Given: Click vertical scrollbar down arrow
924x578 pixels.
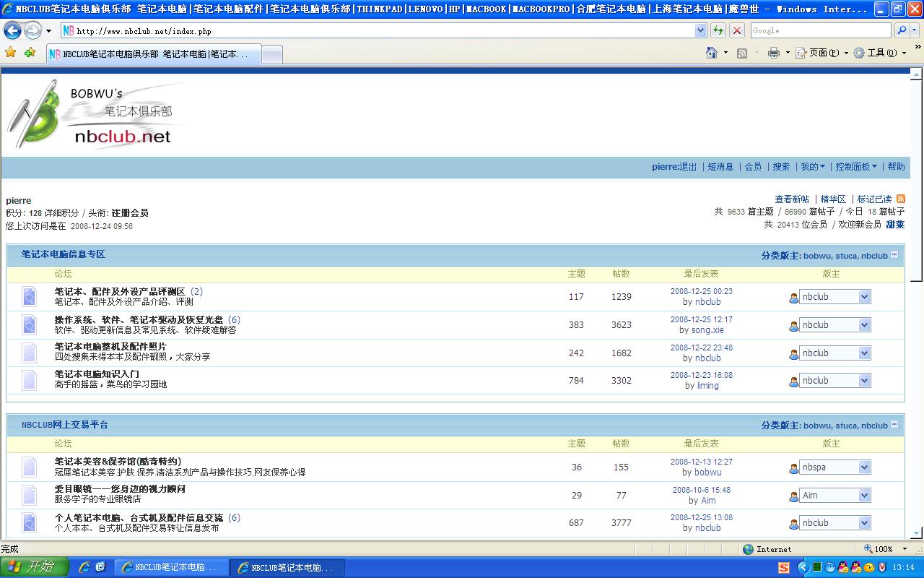Looking at the screenshot, I should 917,533.
